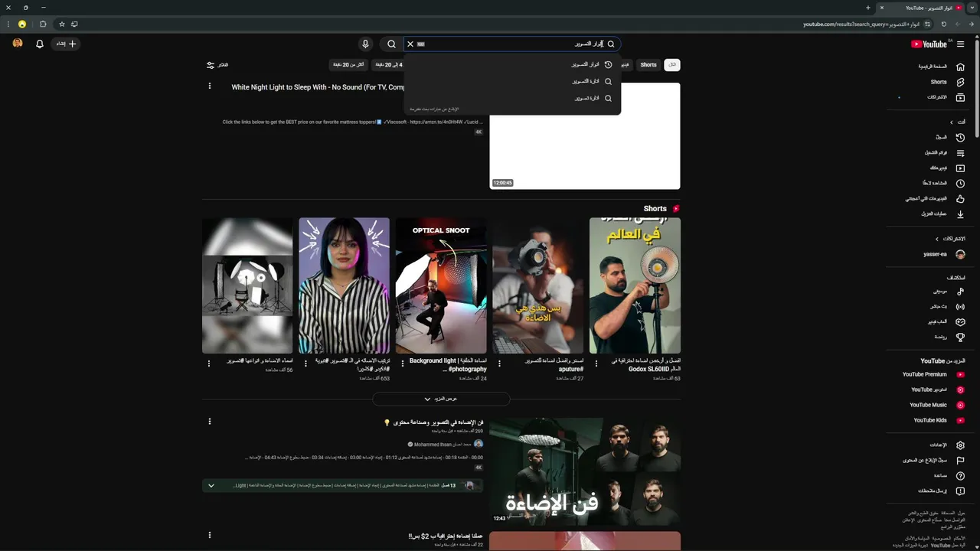Open options for art of lighting video

pyautogui.click(x=209, y=421)
